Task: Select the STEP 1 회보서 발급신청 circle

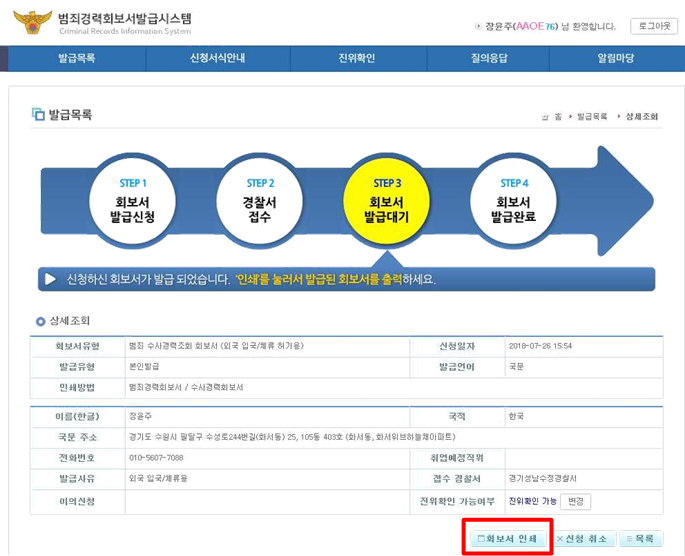Action: click(133, 199)
